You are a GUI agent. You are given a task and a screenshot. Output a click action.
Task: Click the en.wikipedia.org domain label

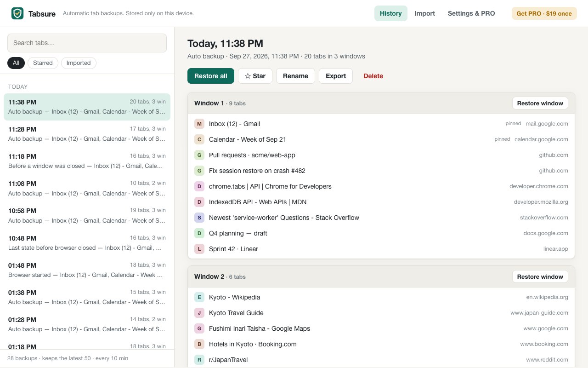(x=547, y=297)
